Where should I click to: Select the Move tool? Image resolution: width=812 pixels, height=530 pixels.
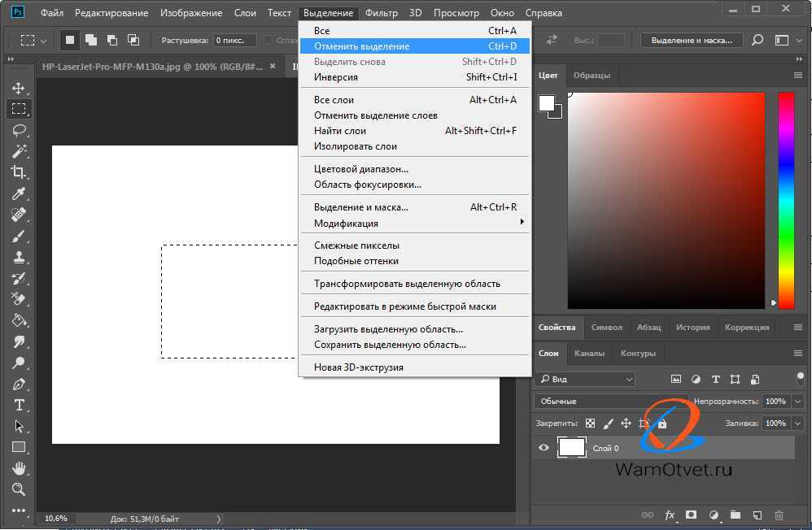[19, 88]
